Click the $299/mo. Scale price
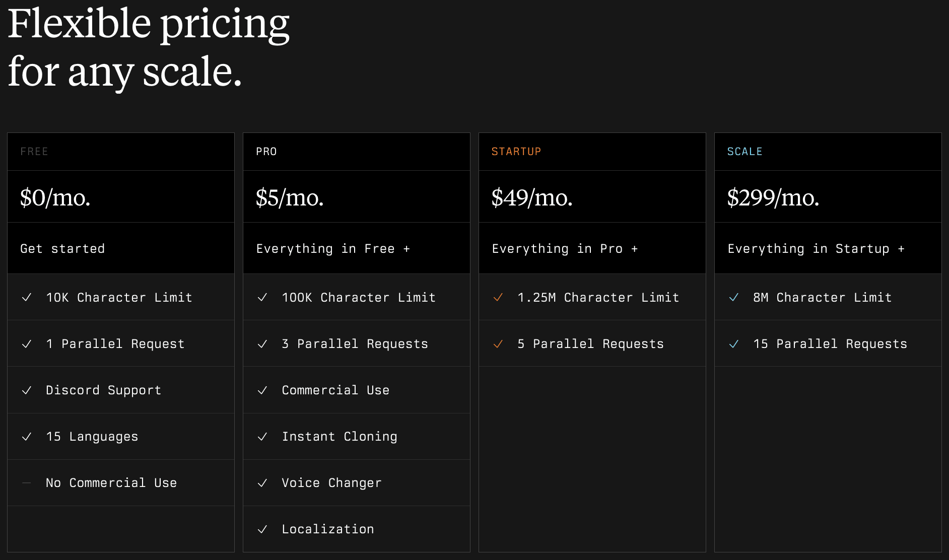Image resolution: width=949 pixels, height=560 pixels. tap(773, 197)
